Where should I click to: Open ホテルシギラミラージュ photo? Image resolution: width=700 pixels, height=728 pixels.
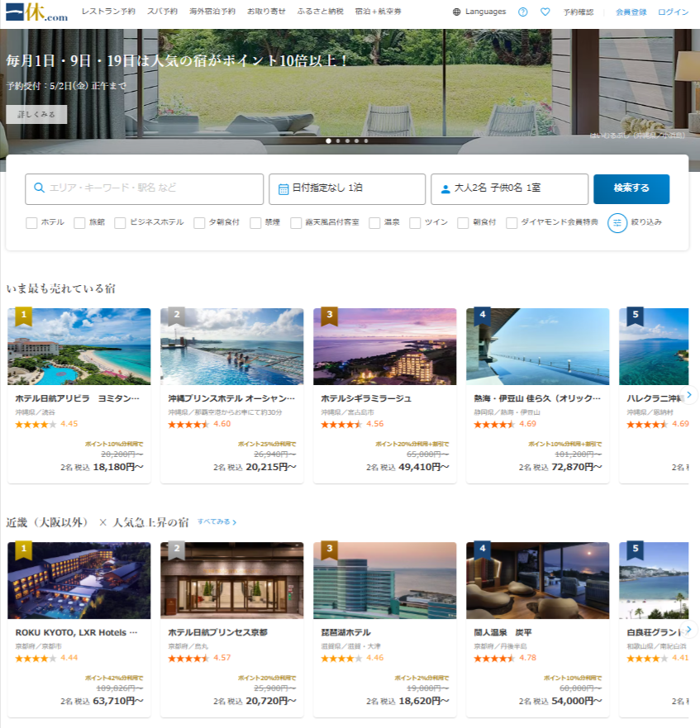tap(384, 346)
